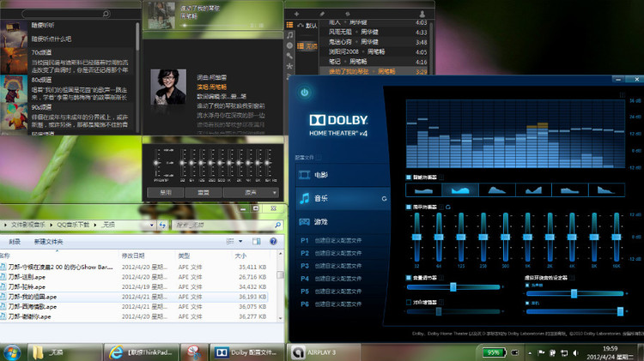
Task: Open custom profile P6 in Dolby
Action: pyautogui.click(x=331, y=304)
